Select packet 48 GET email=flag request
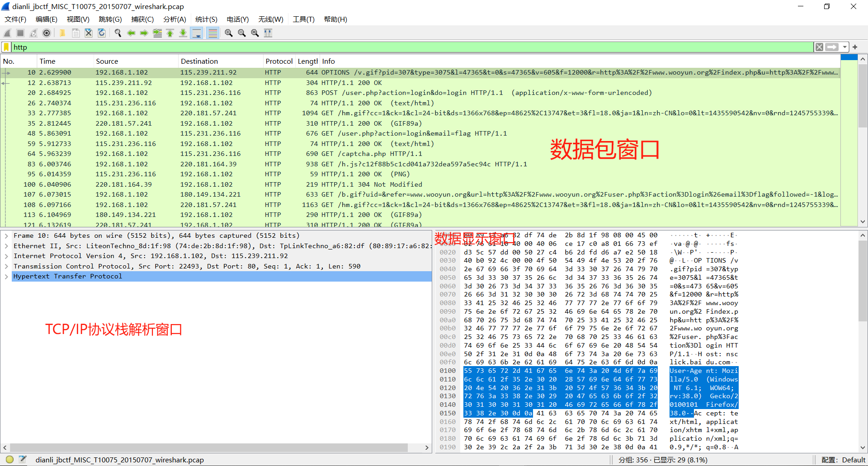 [420, 133]
